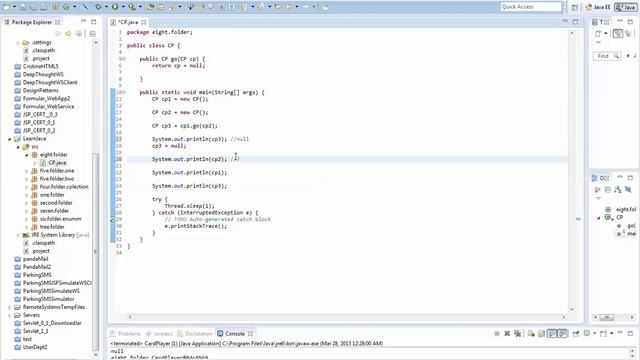Toggle Show Console on standard error change
This screenshot has width=640, height=360.
coord(563,333)
